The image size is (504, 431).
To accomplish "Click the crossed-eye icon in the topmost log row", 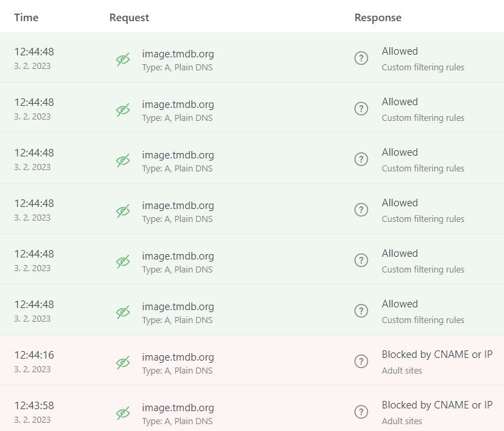I will (x=123, y=59).
